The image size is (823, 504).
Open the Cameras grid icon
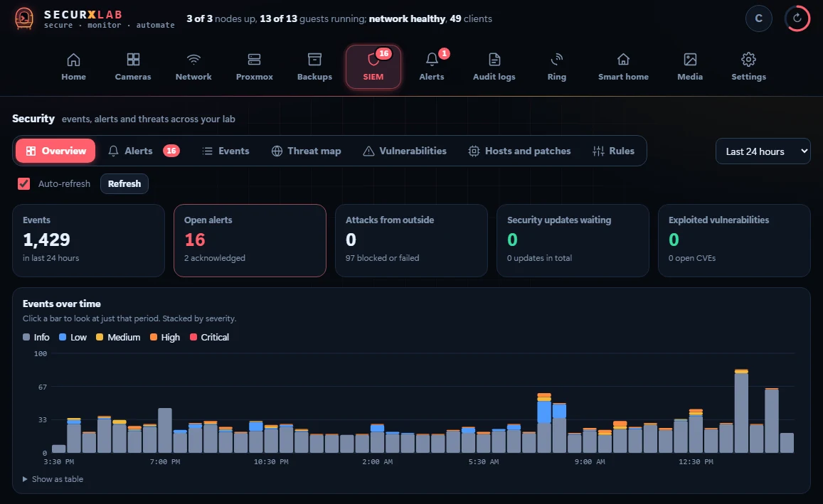point(133,59)
